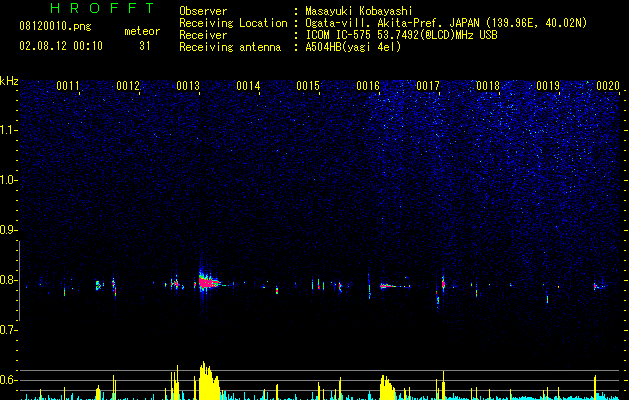Click the large red meteor echo after 0013
Image resolution: width=629 pixels, height=400 pixels.
[208, 283]
